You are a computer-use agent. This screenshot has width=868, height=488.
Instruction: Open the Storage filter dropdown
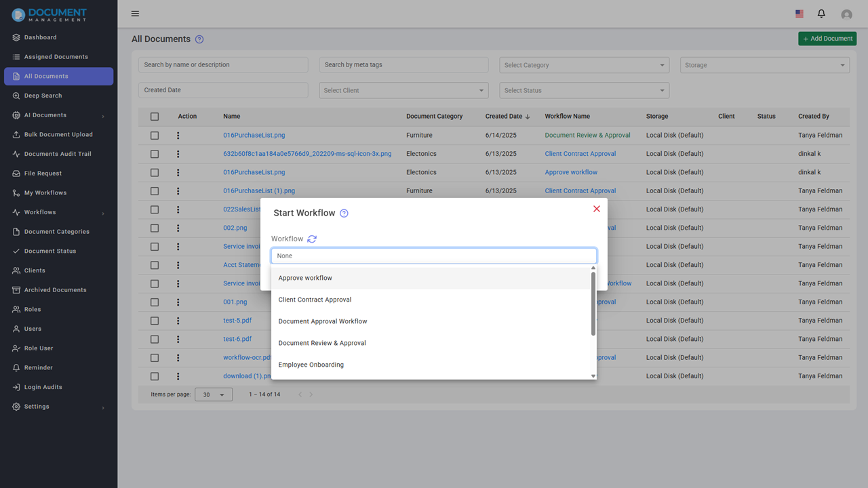coord(765,65)
